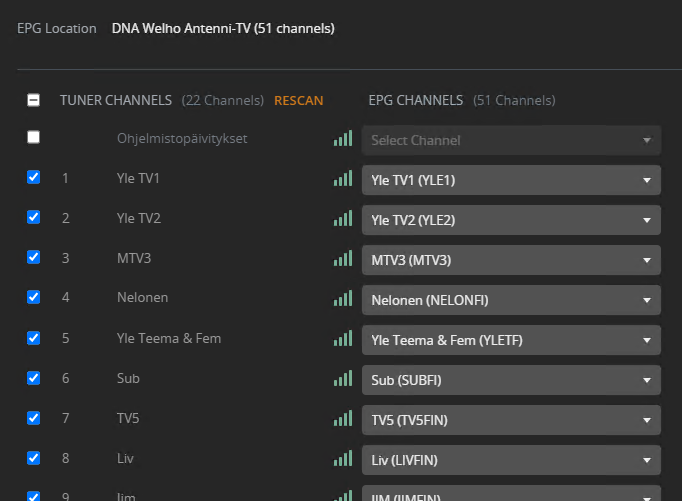Click the RESCAN link
The image size is (682, 501).
click(298, 100)
